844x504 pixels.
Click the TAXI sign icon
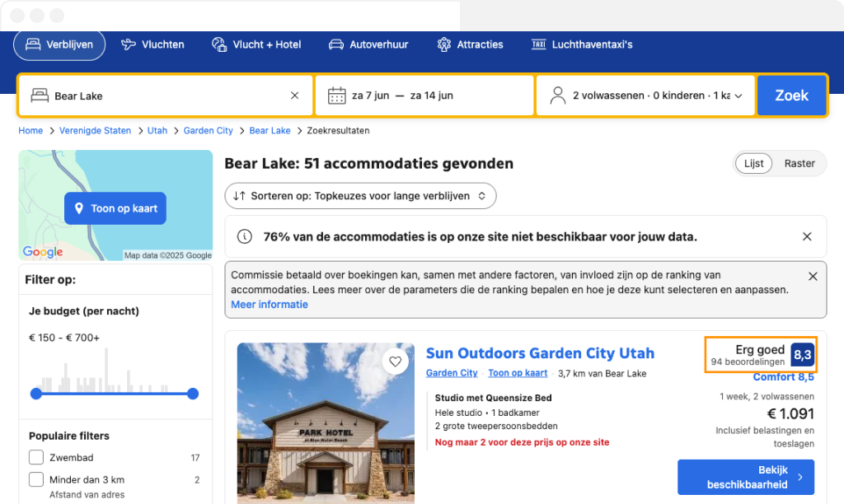[538, 44]
